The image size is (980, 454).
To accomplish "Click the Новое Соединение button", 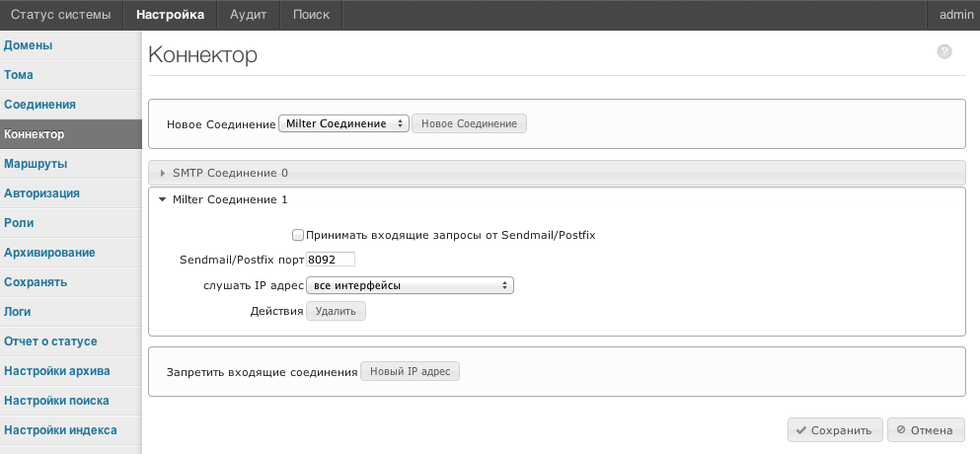I will click(469, 123).
